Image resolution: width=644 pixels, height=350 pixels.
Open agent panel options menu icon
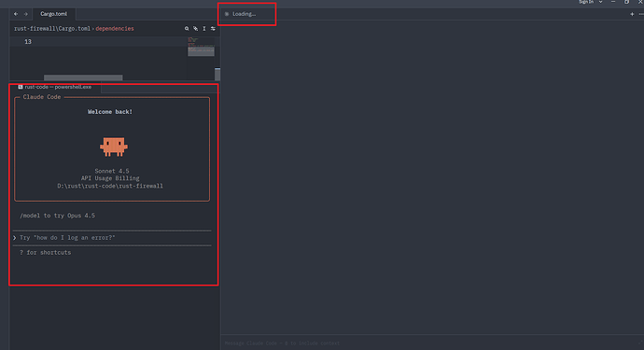coord(641,14)
